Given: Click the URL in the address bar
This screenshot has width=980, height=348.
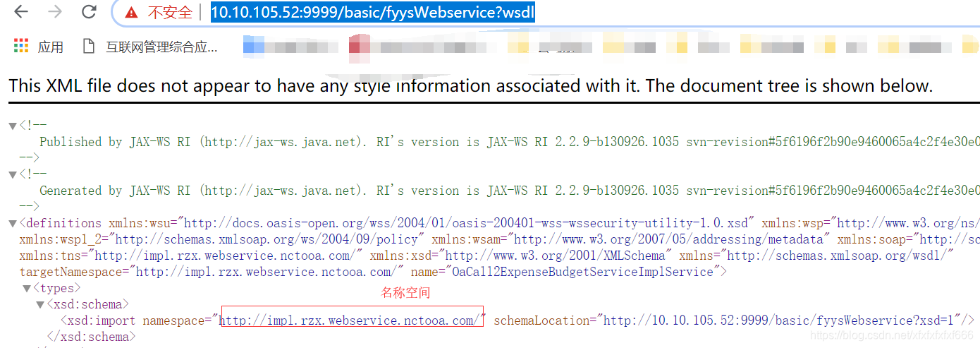Looking at the screenshot, I should 373,13.
